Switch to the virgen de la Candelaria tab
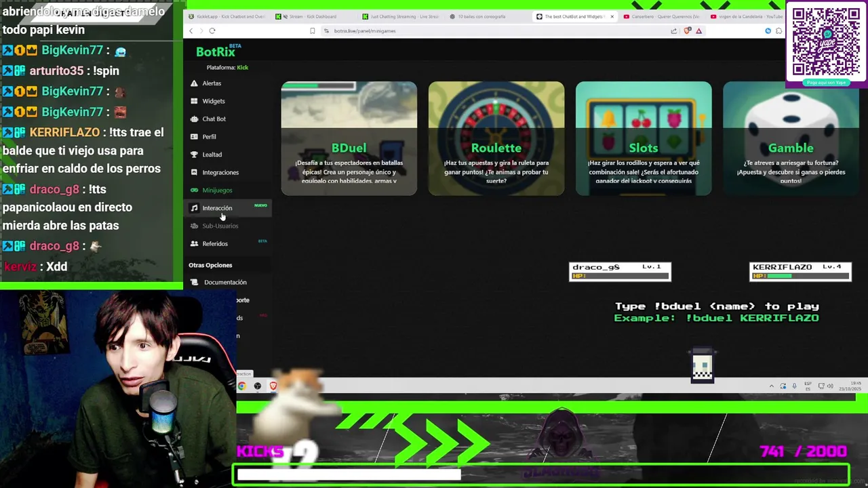The height and width of the screenshot is (488, 868). tap(746, 16)
